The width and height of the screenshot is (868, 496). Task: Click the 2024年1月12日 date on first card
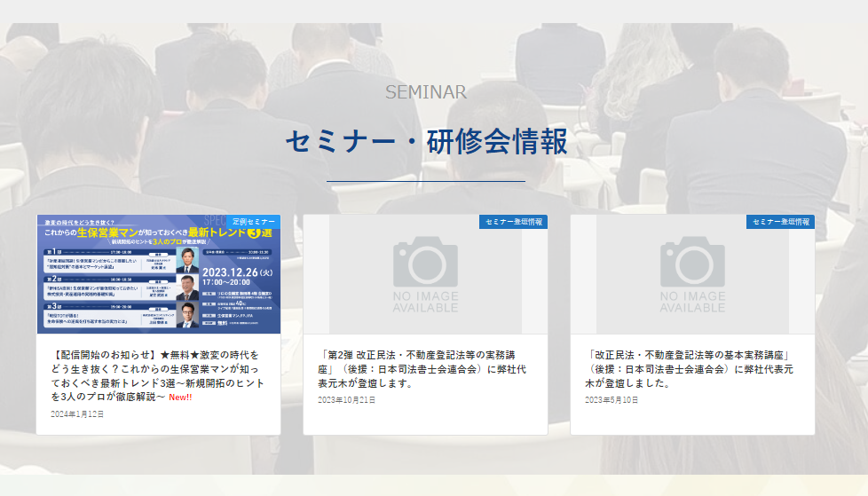pos(77,414)
